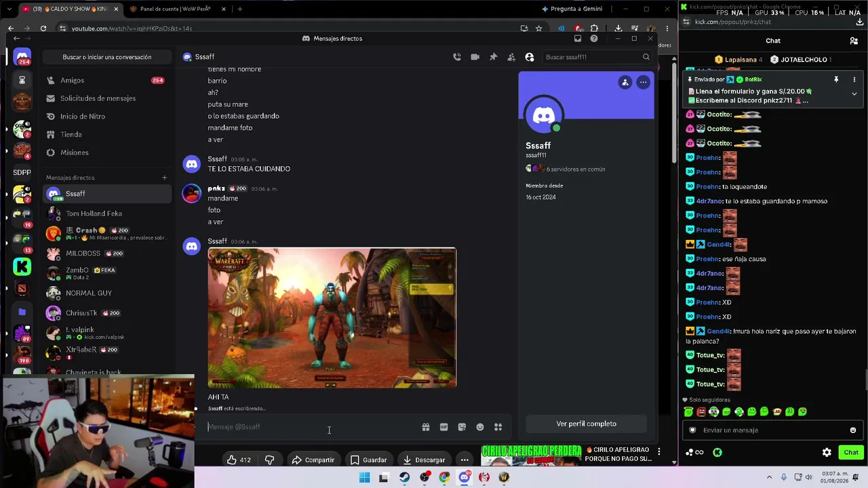Open YouTube more actions ellipsis menu
Screen dimensions: 868x488
pos(465,460)
